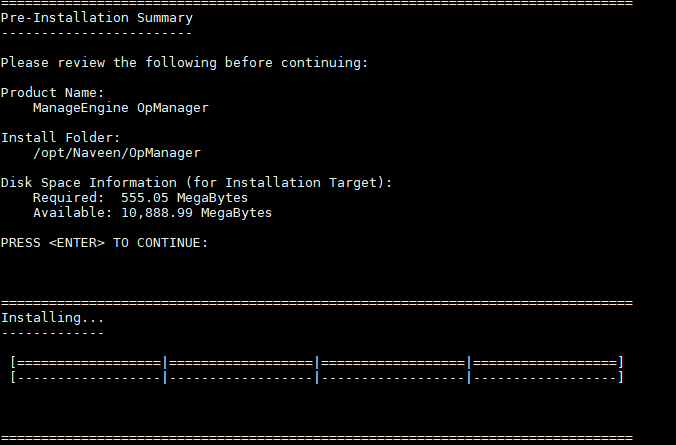Click the Installing... status heading

coord(53,318)
